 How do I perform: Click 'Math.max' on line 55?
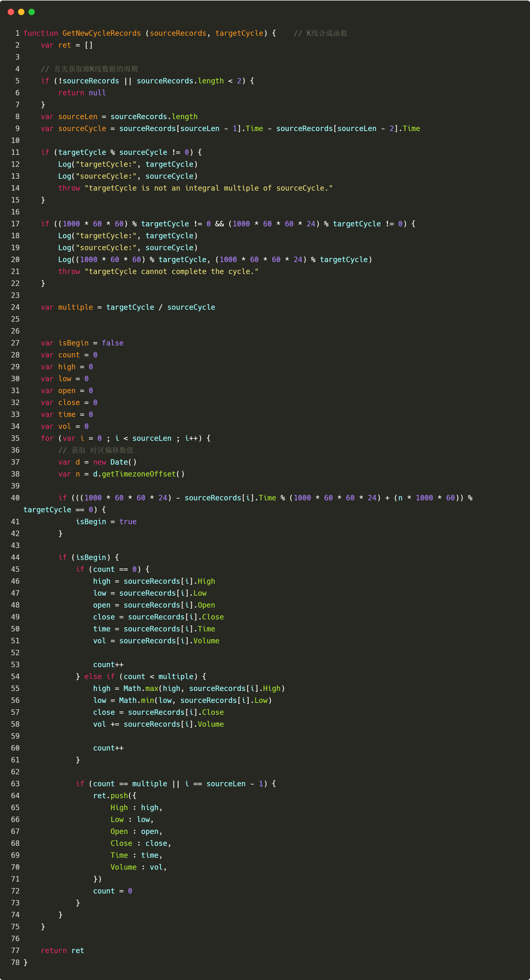[141, 689]
